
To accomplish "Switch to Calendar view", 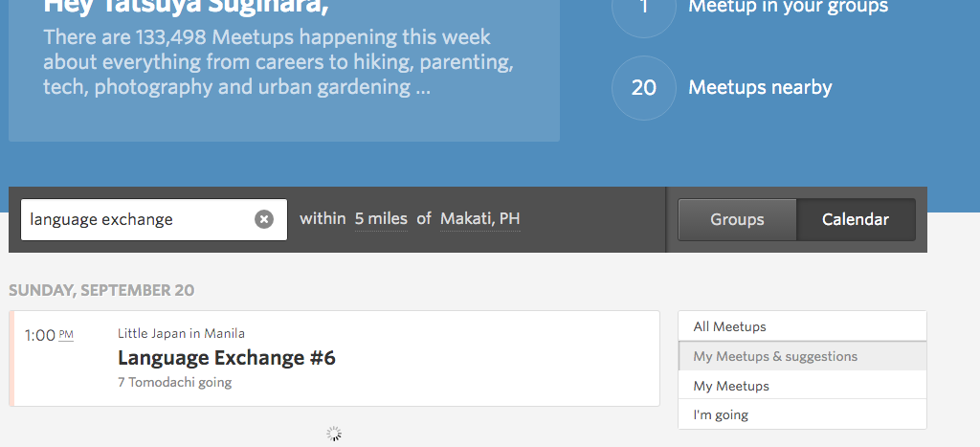I will pyautogui.click(x=856, y=219).
